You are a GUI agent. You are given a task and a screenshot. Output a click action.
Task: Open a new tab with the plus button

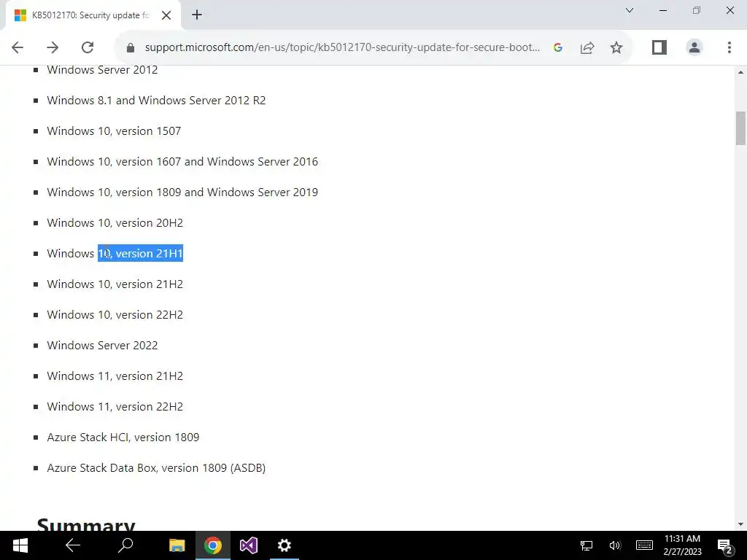point(197,15)
